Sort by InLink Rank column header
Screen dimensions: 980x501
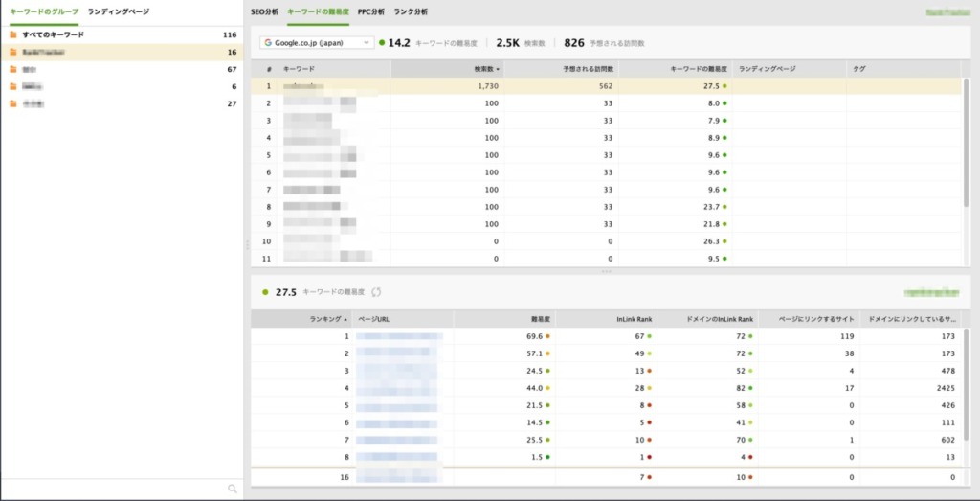[606, 319]
